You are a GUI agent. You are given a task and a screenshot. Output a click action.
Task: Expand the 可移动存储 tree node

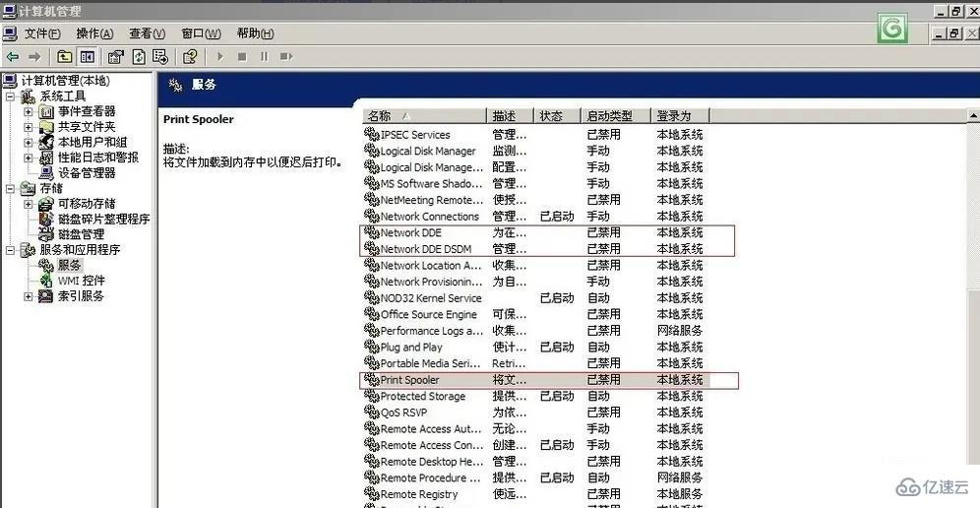(x=29, y=204)
